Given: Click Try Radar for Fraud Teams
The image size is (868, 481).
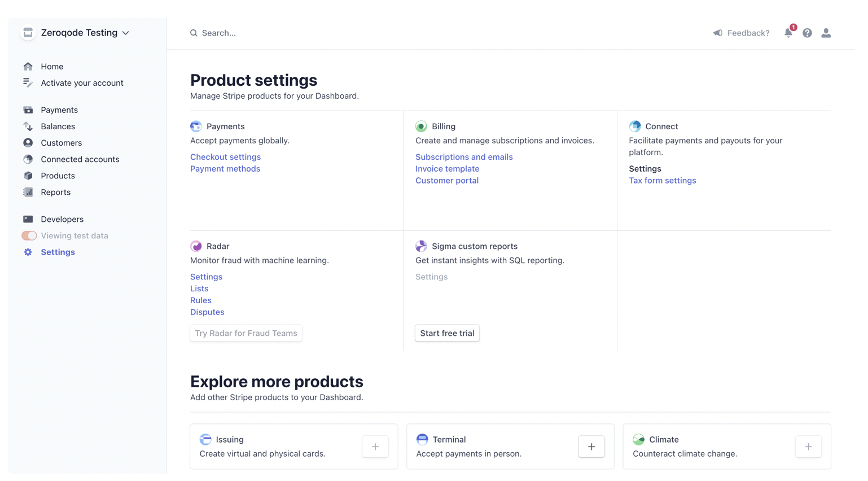Looking at the screenshot, I should pyautogui.click(x=246, y=333).
